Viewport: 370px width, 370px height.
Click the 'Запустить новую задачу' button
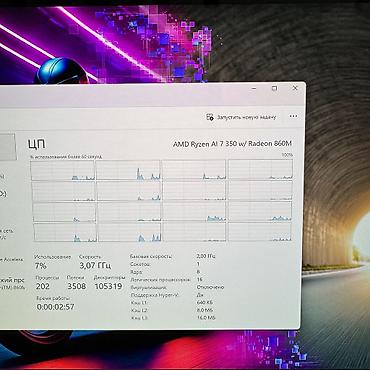pyautogui.click(x=241, y=117)
